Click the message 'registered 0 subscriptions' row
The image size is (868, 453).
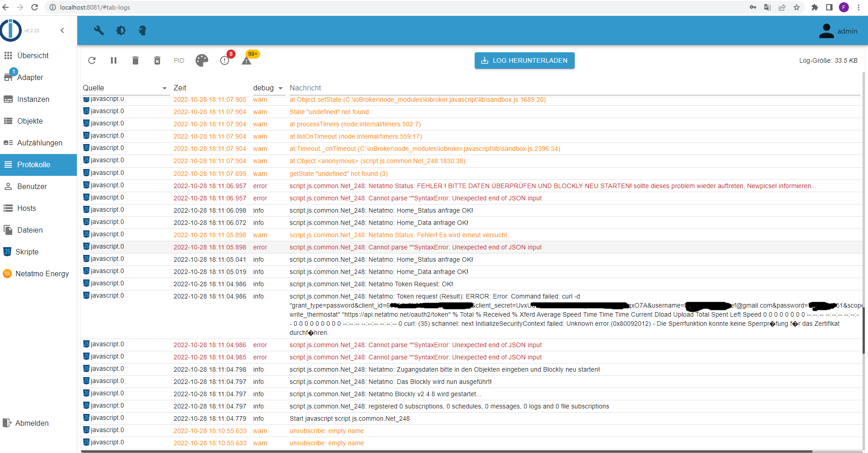[x=449, y=406]
